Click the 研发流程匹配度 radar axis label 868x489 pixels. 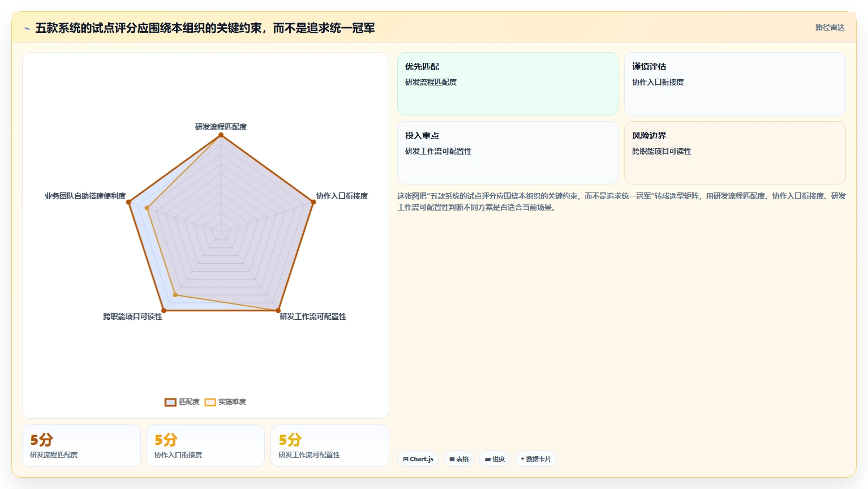pyautogui.click(x=221, y=127)
